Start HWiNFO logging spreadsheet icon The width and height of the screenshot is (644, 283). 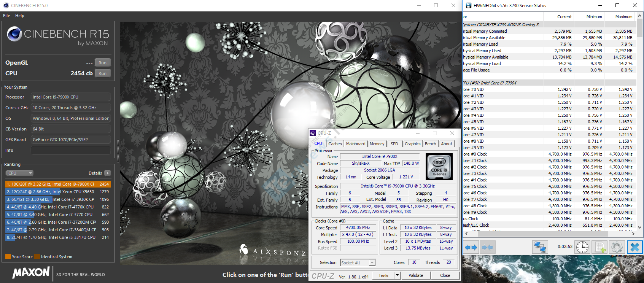(x=600, y=247)
